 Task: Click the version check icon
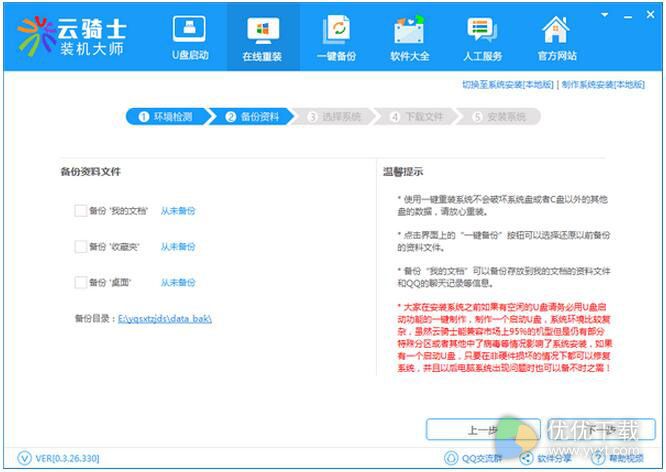(x=24, y=458)
